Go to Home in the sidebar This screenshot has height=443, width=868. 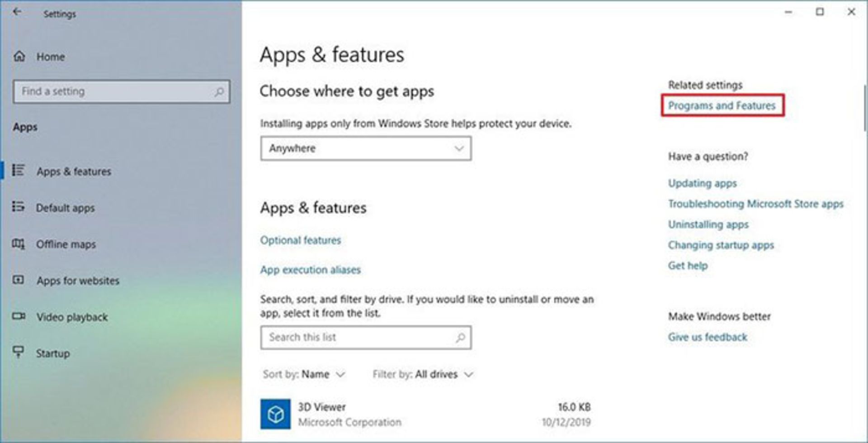click(50, 57)
